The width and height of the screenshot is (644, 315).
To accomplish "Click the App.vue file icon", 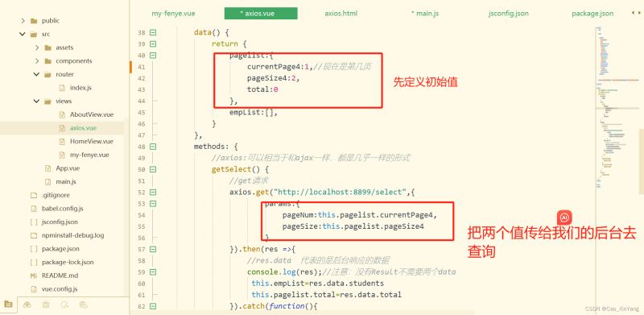I will click(x=48, y=168).
